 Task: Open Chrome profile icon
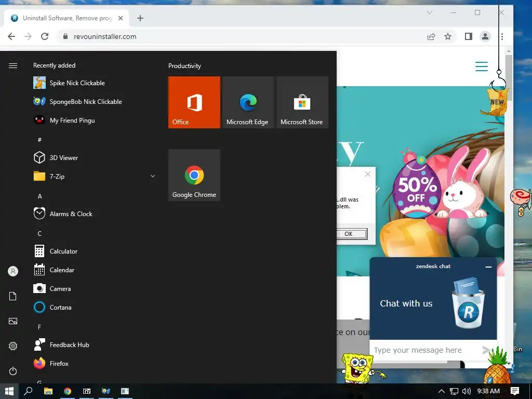point(485,36)
